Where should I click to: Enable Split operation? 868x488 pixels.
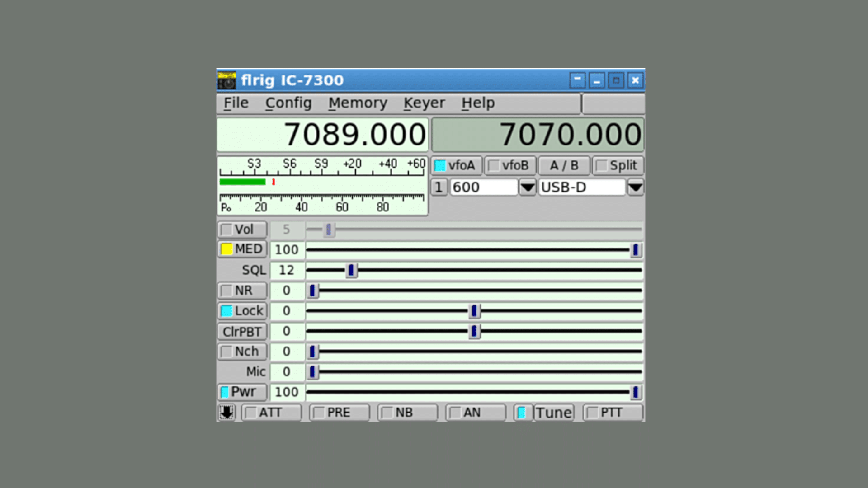coord(618,165)
